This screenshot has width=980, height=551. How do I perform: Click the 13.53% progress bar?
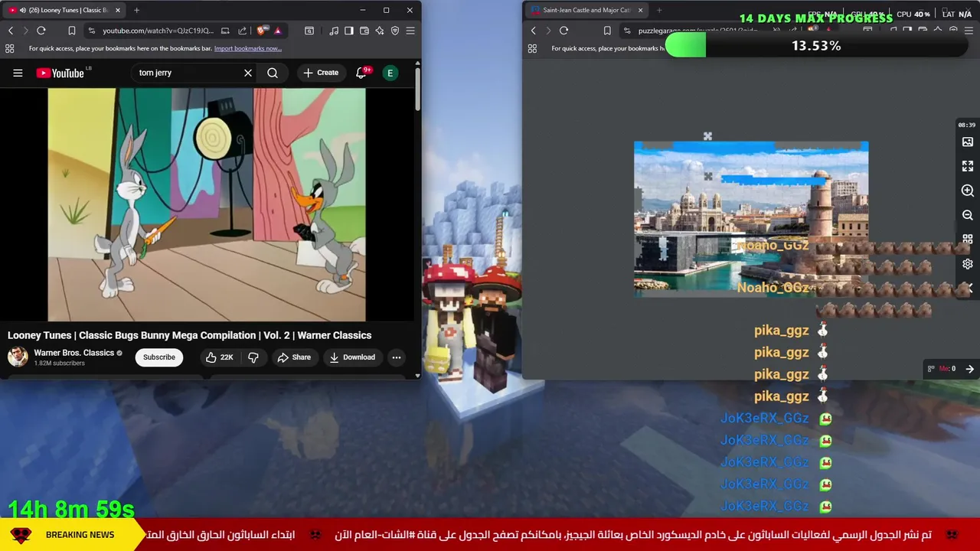tap(816, 46)
